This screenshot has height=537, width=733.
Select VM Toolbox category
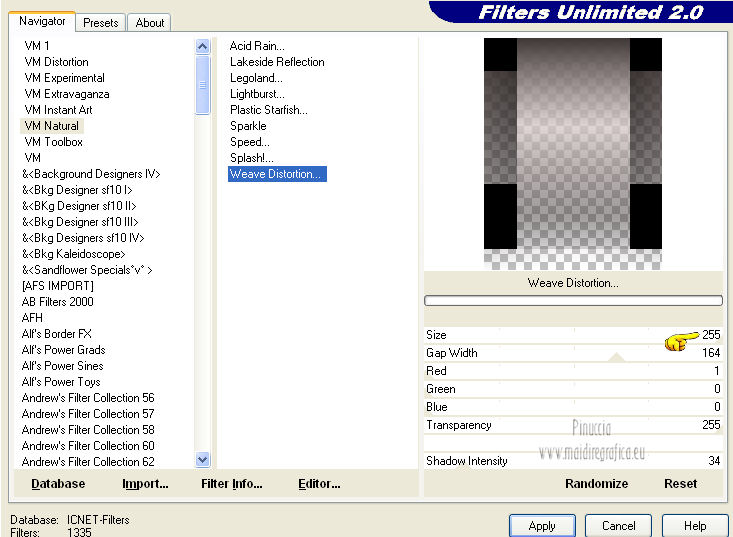click(54, 142)
